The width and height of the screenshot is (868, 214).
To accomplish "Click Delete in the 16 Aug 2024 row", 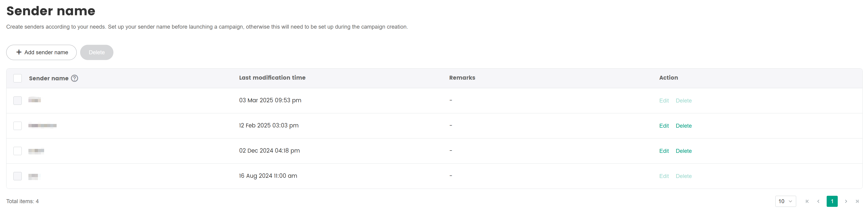I will click(683, 176).
